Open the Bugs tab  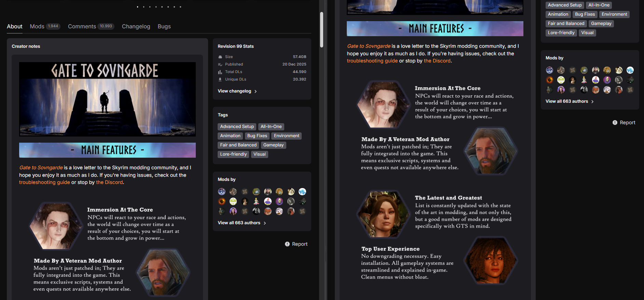pyautogui.click(x=164, y=26)
